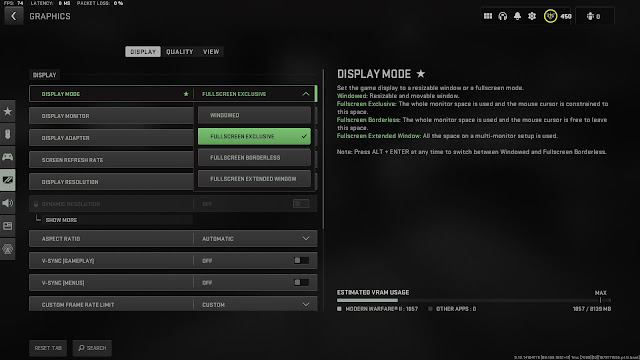Viewport: 640px width, 360px height.
Task: Toggle V-Sync (Menus) switch
Action: 301,282
